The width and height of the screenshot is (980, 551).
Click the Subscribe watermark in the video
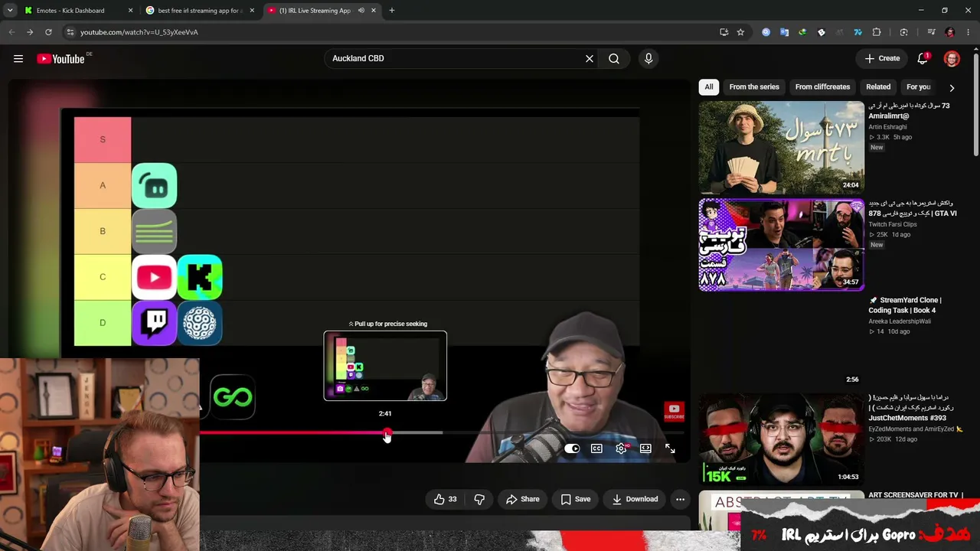[x=674, y=412]
